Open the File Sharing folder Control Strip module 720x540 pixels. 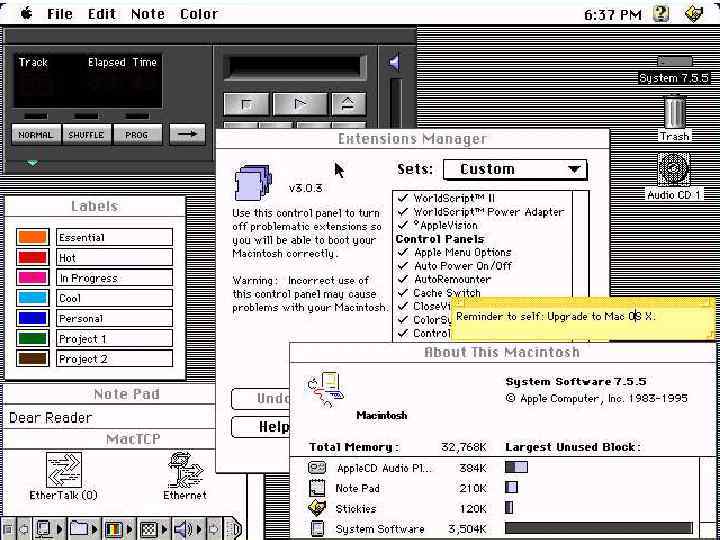83,529
